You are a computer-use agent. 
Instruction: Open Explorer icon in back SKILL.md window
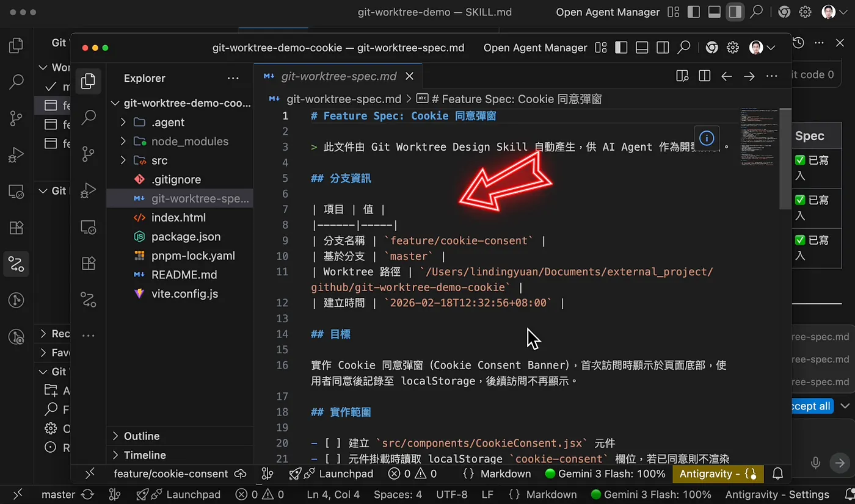pyautogui.click(x=16, y=45)
